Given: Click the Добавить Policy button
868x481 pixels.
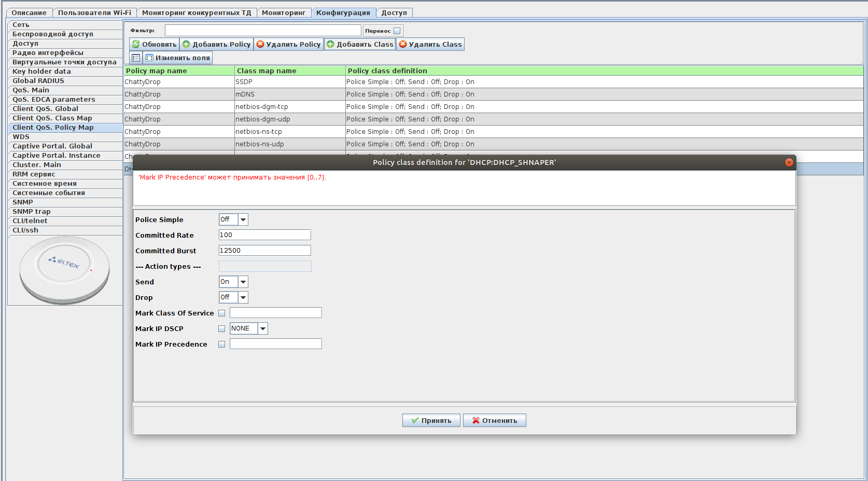Looking at the screenshot, I should click(x=217, y=44).
